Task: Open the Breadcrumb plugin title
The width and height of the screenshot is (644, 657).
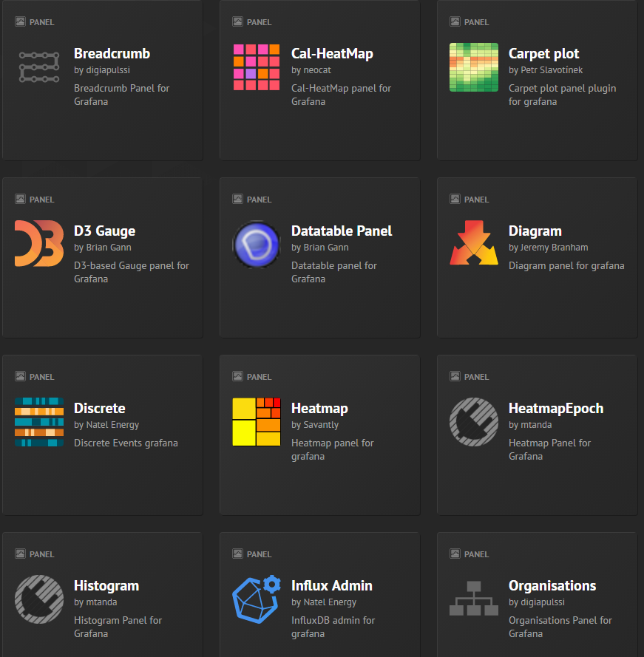Action: (x=112, y=54)
